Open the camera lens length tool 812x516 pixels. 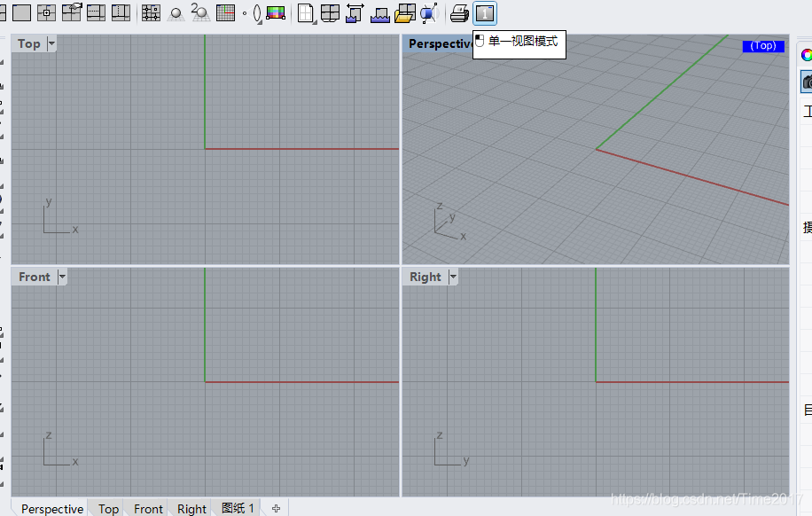click(253, 13)
